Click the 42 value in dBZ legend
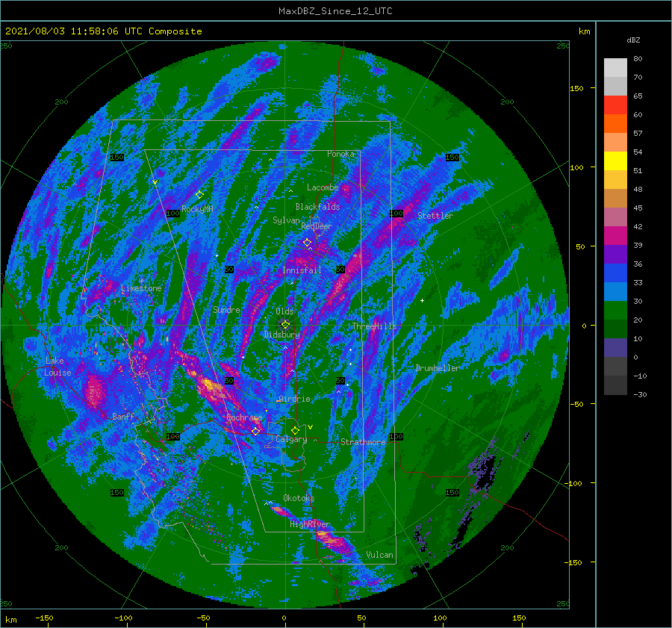672x628 pixels. (x=638, y=226)
